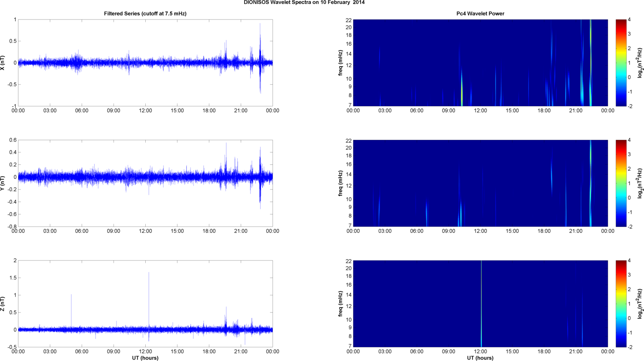Screen dimensions: 644x361
Task: Click the "21:00" tick under the Y time series
Action: 241,231
